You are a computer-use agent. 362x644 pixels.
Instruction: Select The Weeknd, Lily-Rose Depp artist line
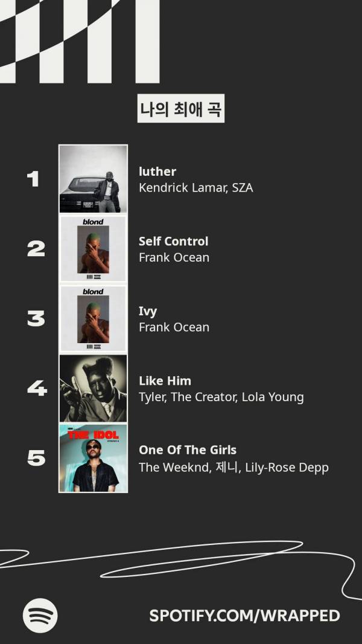(x=233, y=467)
